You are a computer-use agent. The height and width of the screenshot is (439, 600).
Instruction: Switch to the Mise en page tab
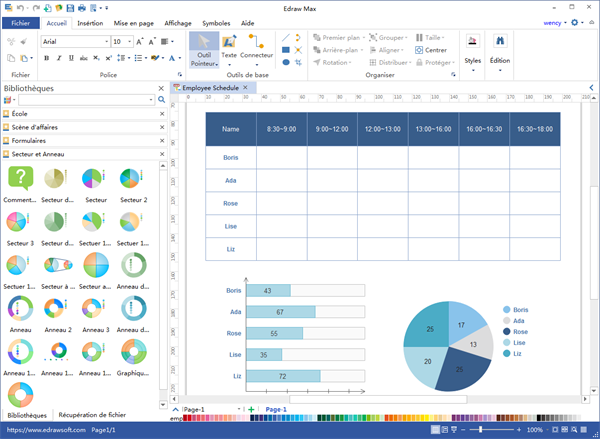[134, 21]
